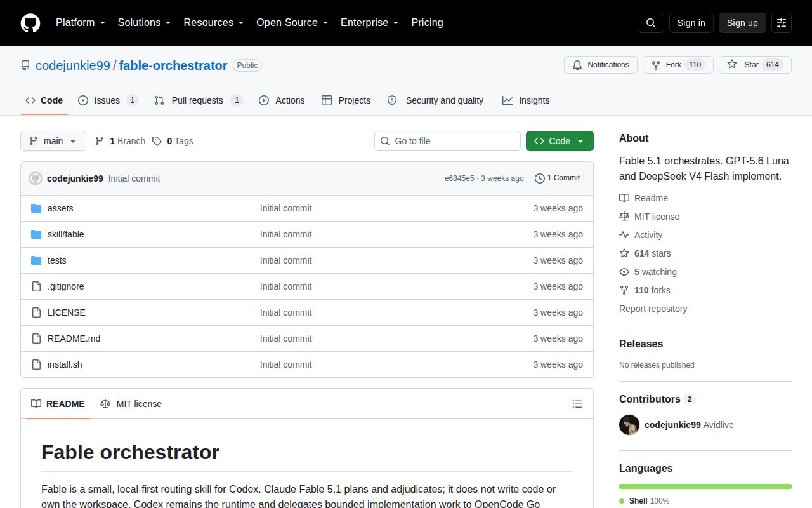
Task: Open the skill/fable folder
Action: point(66,234)
